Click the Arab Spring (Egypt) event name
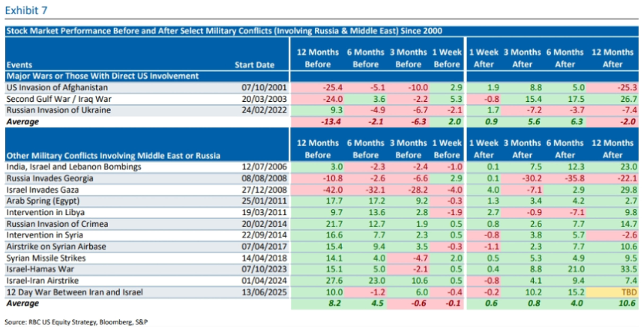The height and width of the screenshot is (327, 644). point(43,201)
